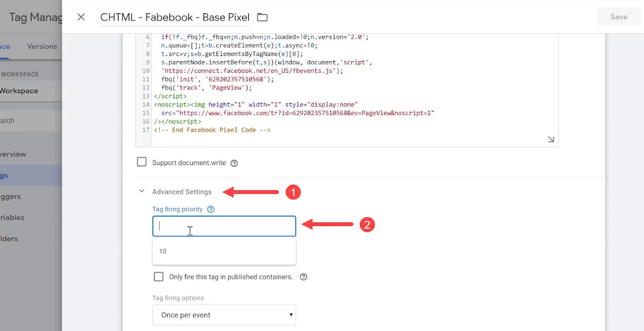Click the folder icon next to tag name
Screen dimensions: 644x331
pyautogui.click(x=262, y=17)
